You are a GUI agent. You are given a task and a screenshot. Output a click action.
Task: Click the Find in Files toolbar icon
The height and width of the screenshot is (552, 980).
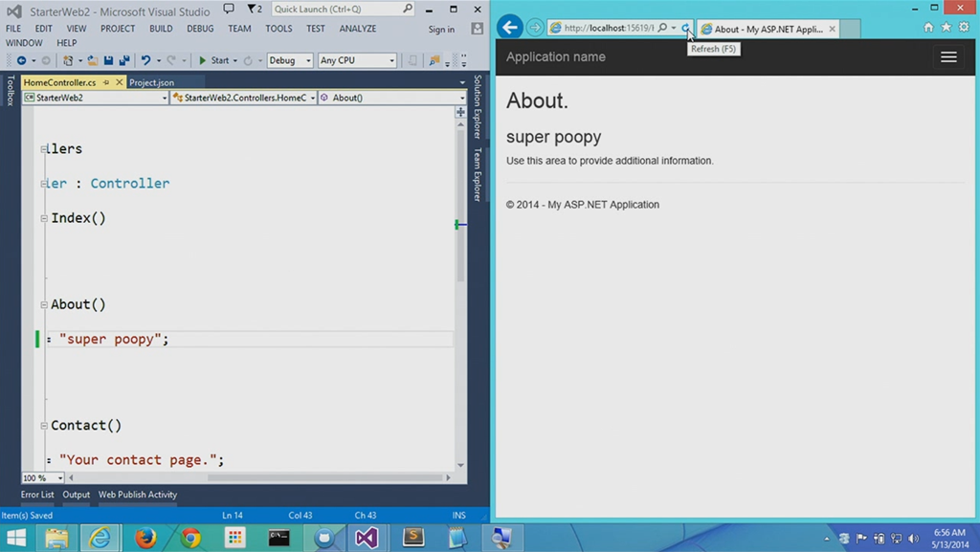pos(434,60)
